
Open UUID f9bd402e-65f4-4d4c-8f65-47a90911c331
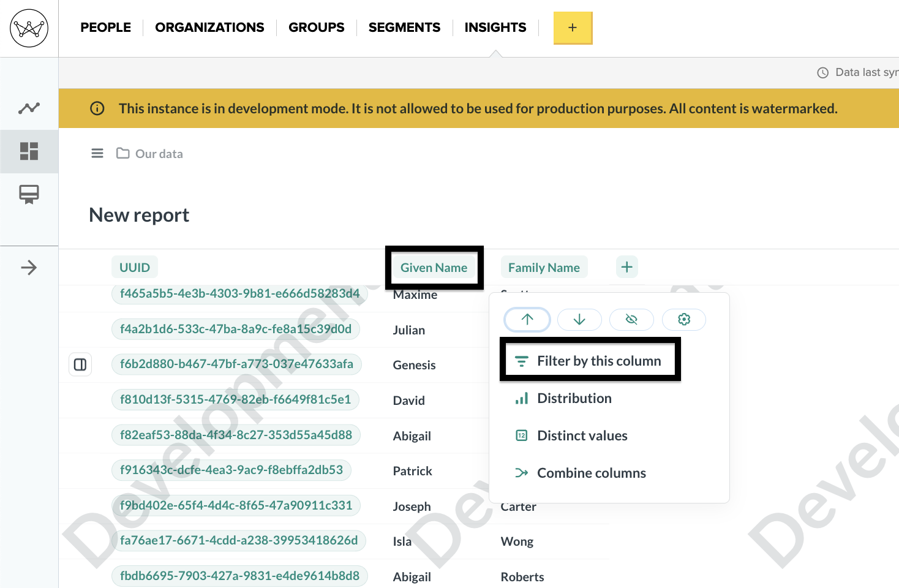coord(236,505)
